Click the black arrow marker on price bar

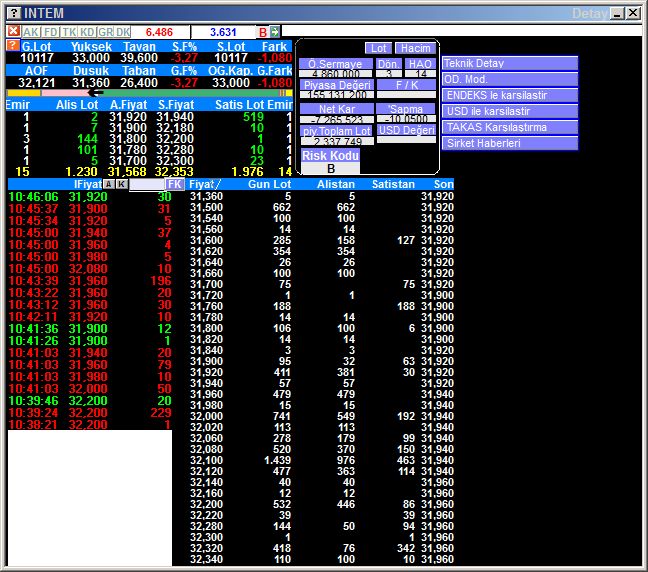(x=96, y=93)
